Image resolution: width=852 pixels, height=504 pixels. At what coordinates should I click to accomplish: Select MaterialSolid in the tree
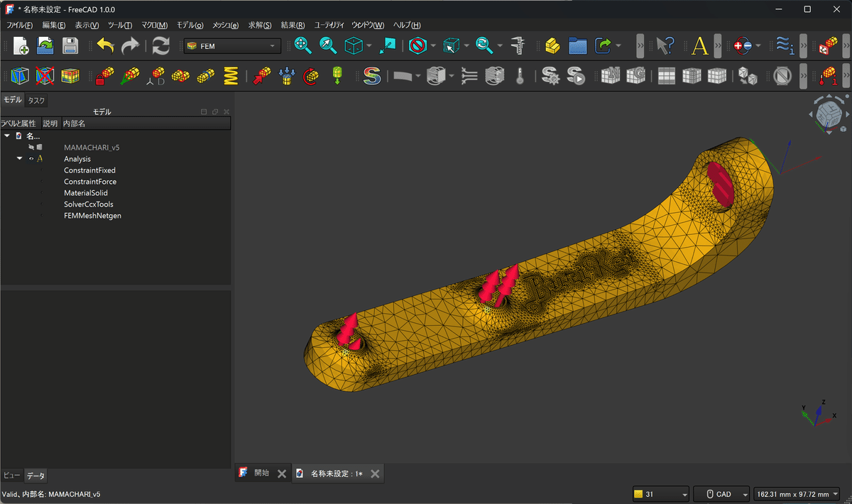(86, 193)
